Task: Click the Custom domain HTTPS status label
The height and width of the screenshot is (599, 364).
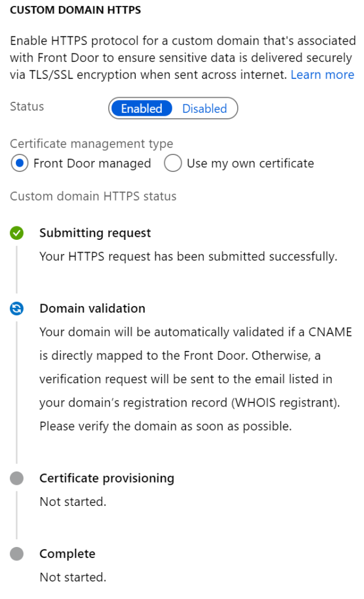Action: (93, 196)
